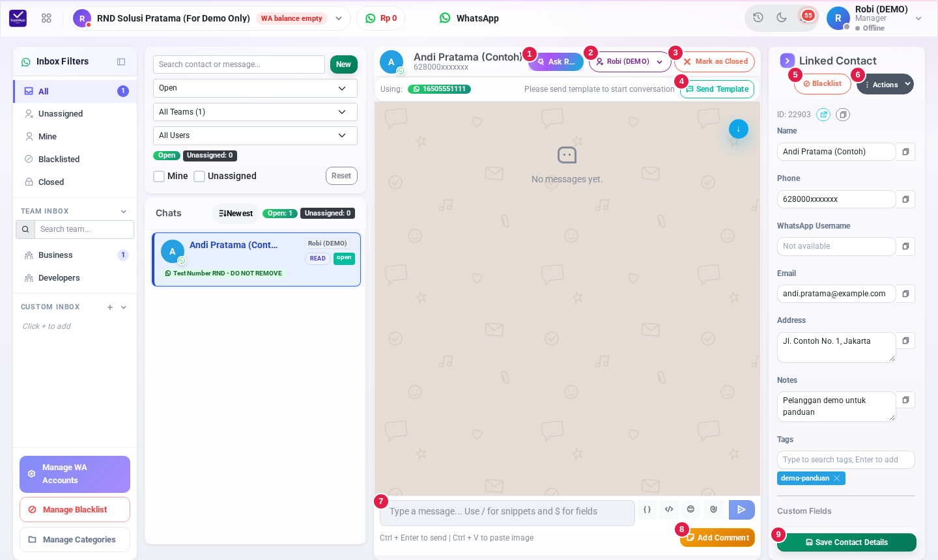
Task: Attach a file with paperclip icon
Action: click(x=713, y=509)
